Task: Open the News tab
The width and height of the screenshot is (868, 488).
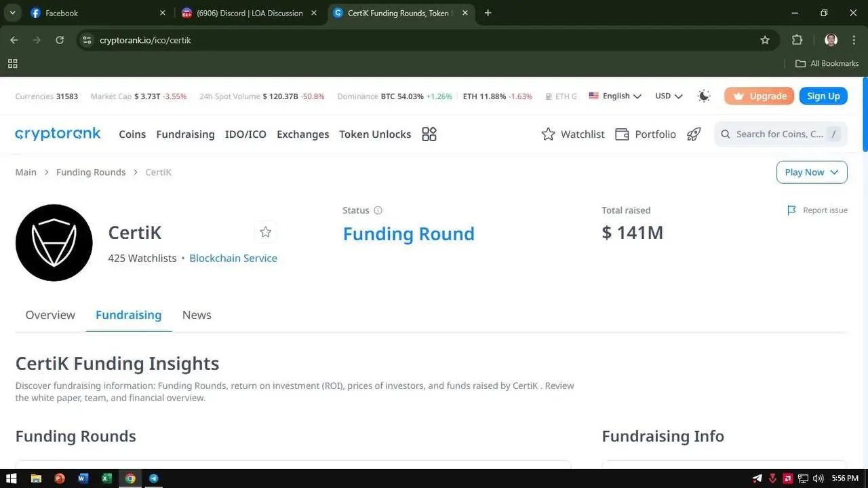Action: click(197, 315)
